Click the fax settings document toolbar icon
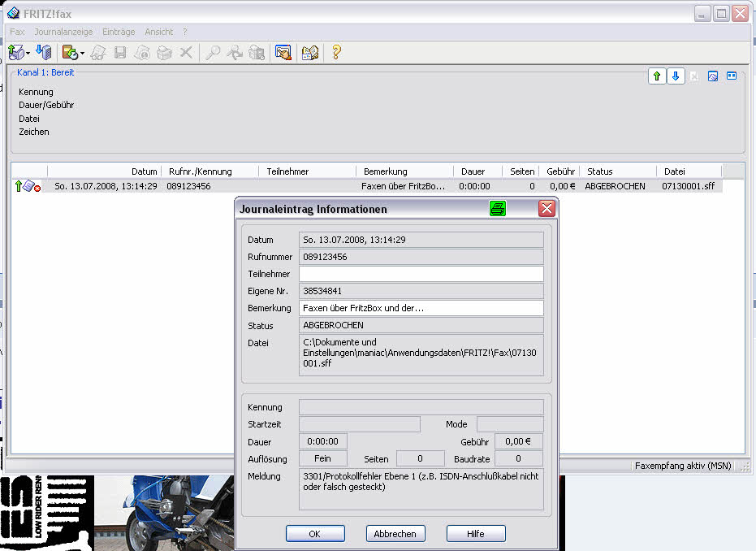 point(257,52)
